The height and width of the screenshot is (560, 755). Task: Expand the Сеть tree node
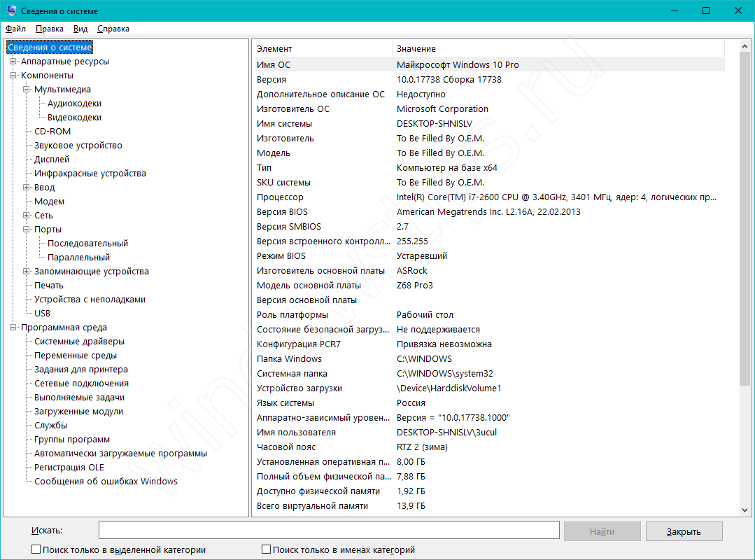click(26, 216)
